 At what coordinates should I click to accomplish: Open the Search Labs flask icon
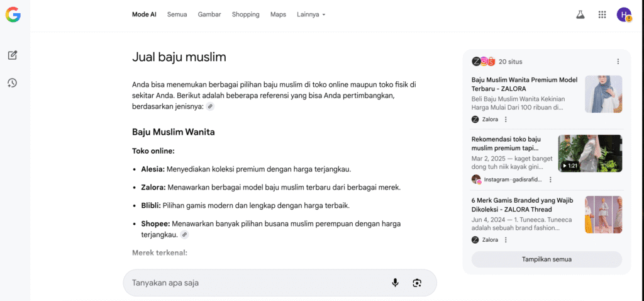(x=580, y=15)
